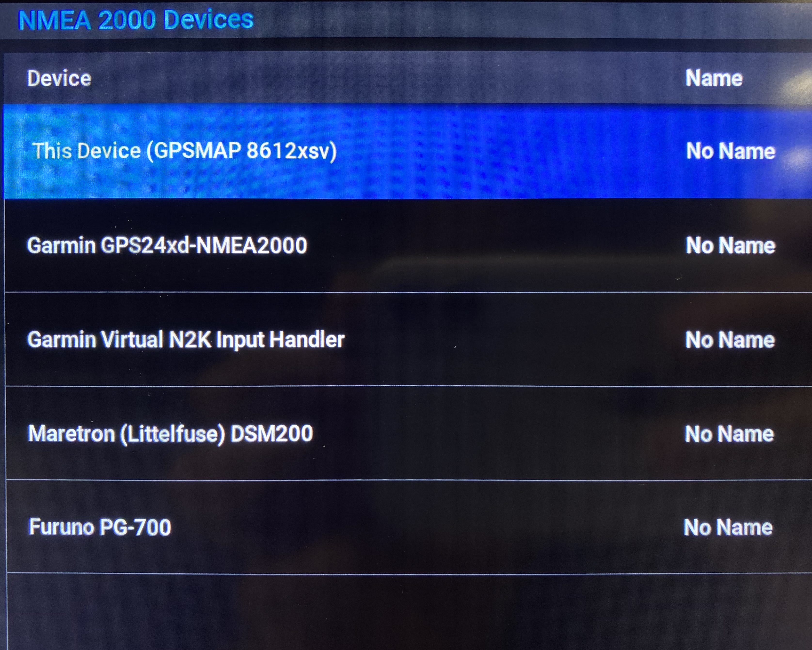812x650 pixels.
Task: Click No Name beside Maretron DSM200
Action: point(729,433)
